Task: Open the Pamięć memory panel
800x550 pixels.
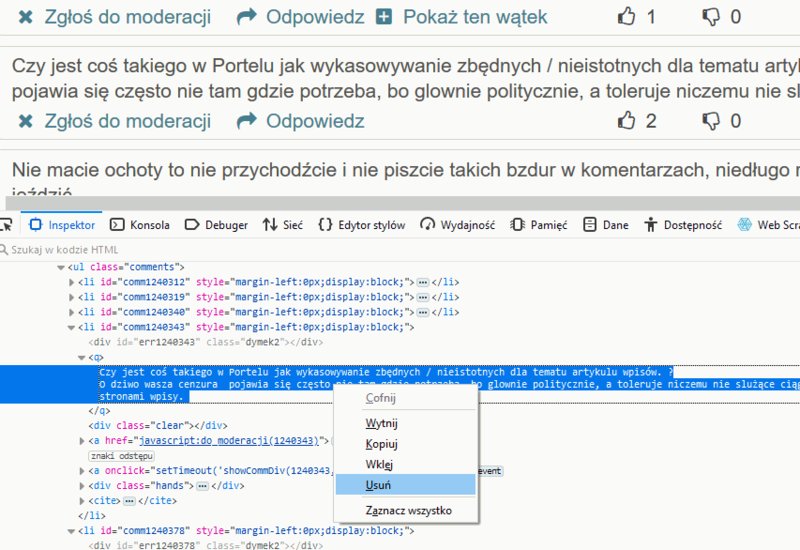Action: 539,225
